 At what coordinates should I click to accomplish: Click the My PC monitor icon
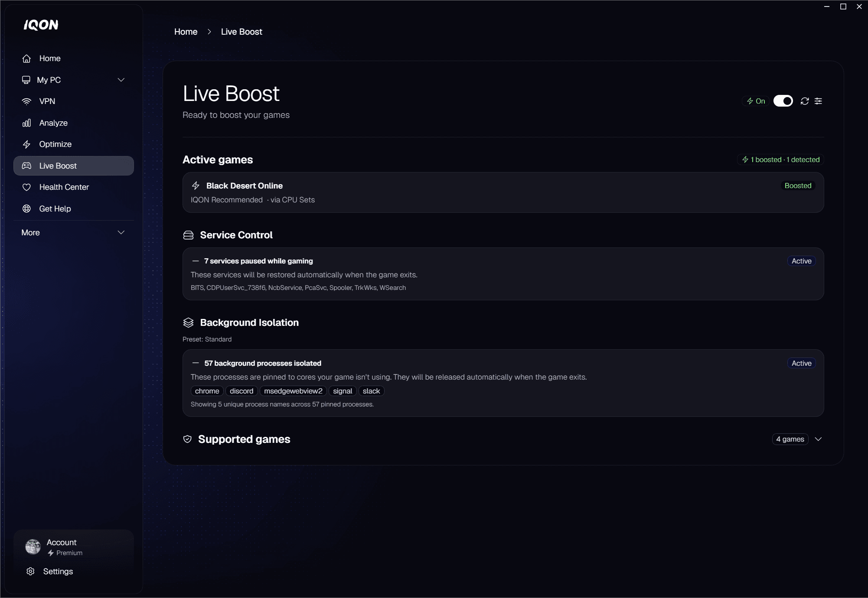[26, 80]
